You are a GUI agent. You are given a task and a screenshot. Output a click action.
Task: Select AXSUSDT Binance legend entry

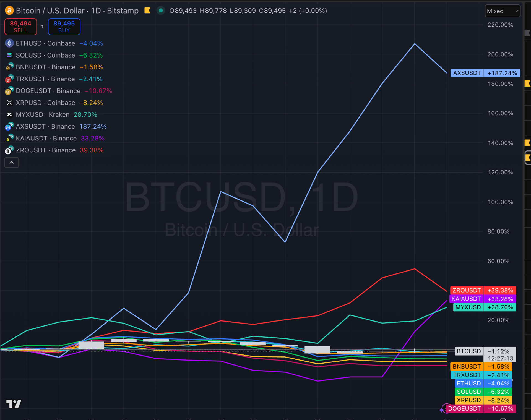(x=45, y=126)
